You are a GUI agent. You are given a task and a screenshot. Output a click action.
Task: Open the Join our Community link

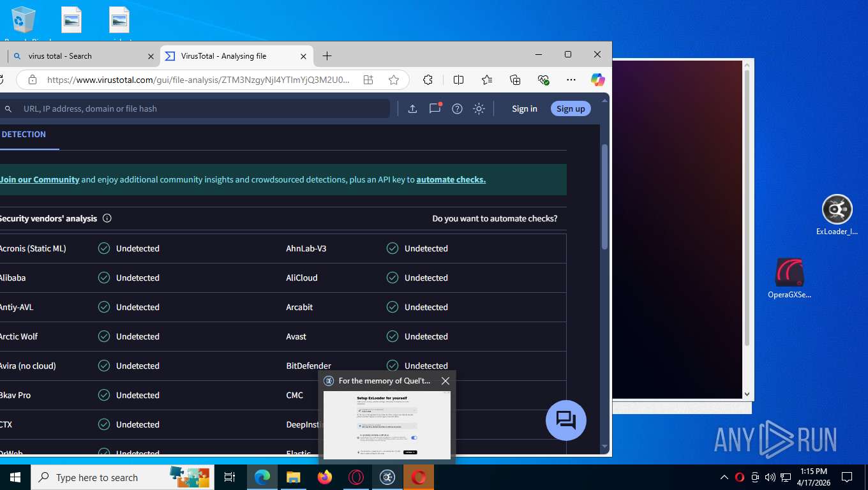click(40, 179)
